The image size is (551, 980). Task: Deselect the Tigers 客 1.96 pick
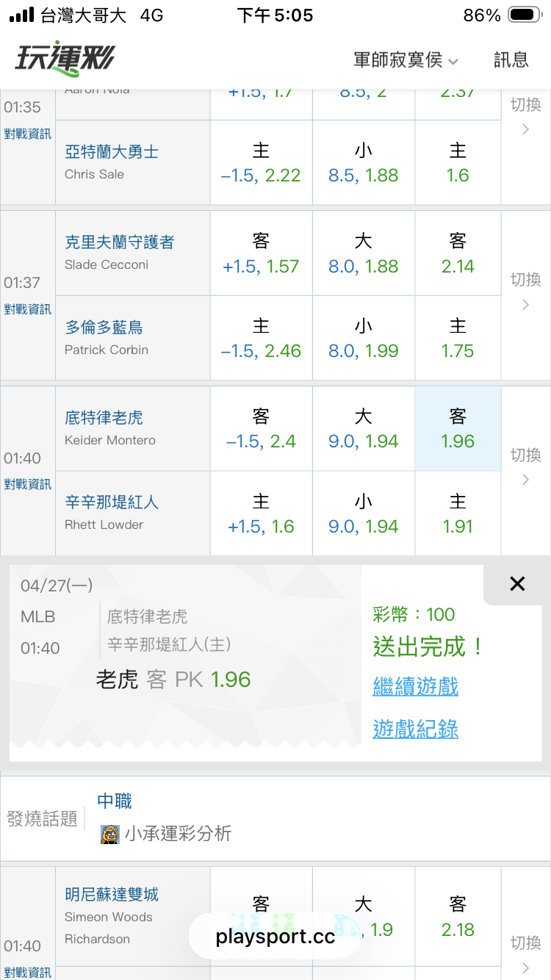pyautogui.click(x=458, y=429)
